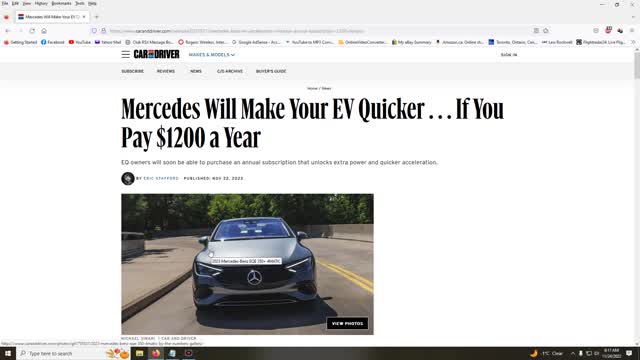Open the Tools menu
The width and height of the screenshot is (640, 360).
pyautogui.click(x=80, y=3)
